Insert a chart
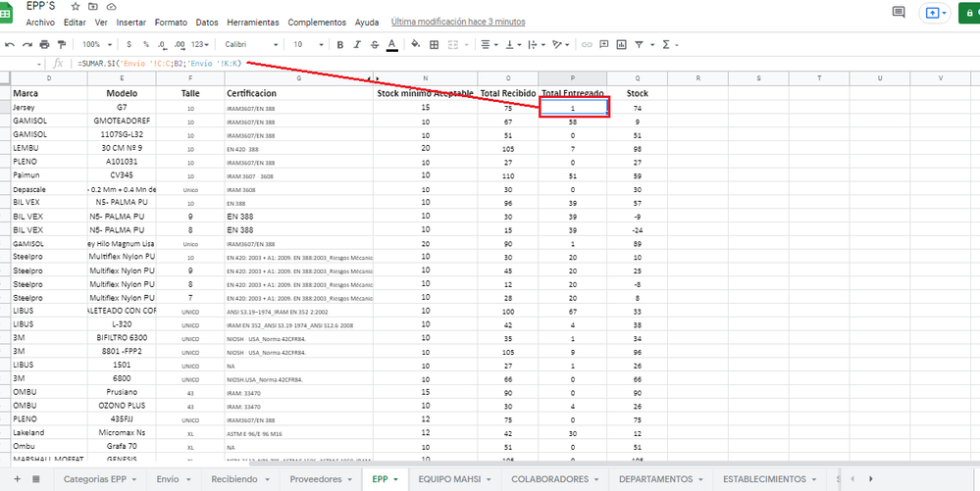This screenshot has width=980, height=491. [621, 44]
